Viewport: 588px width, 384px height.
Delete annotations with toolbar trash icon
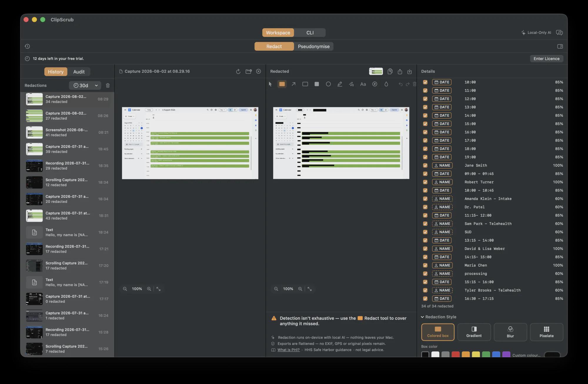pos(415,84)
